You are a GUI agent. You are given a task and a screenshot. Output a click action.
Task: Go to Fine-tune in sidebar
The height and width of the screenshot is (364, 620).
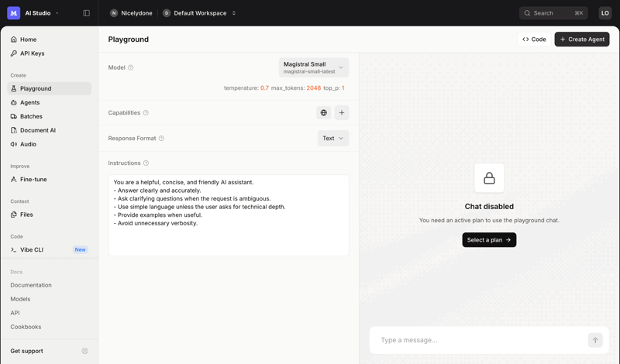(33, 180)
